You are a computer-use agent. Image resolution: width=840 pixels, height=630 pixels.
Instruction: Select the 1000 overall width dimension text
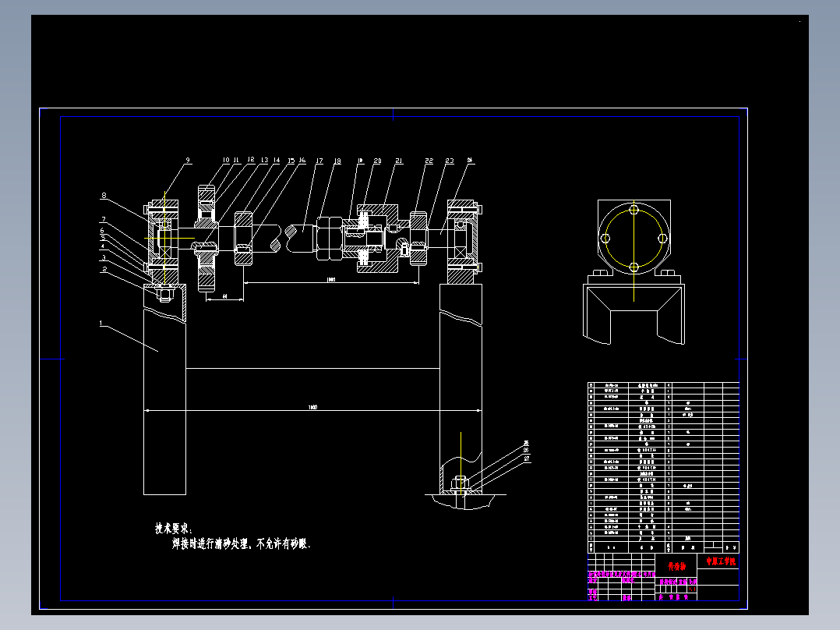click(313, 408)
